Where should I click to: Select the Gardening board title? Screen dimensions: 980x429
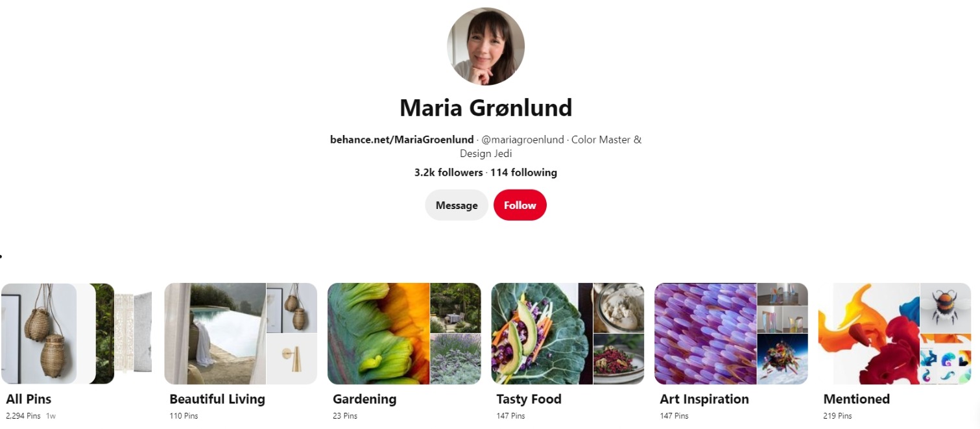(x=363, y=398)
